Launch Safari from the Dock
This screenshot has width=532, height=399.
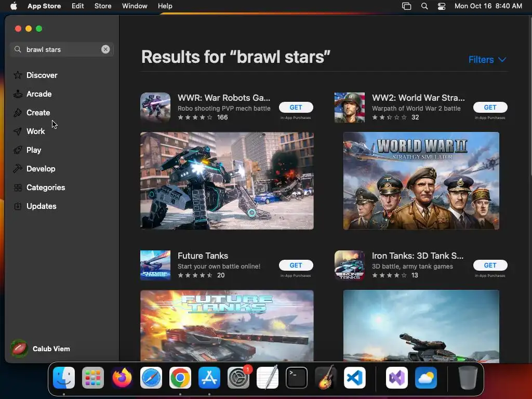coord(151,378)
